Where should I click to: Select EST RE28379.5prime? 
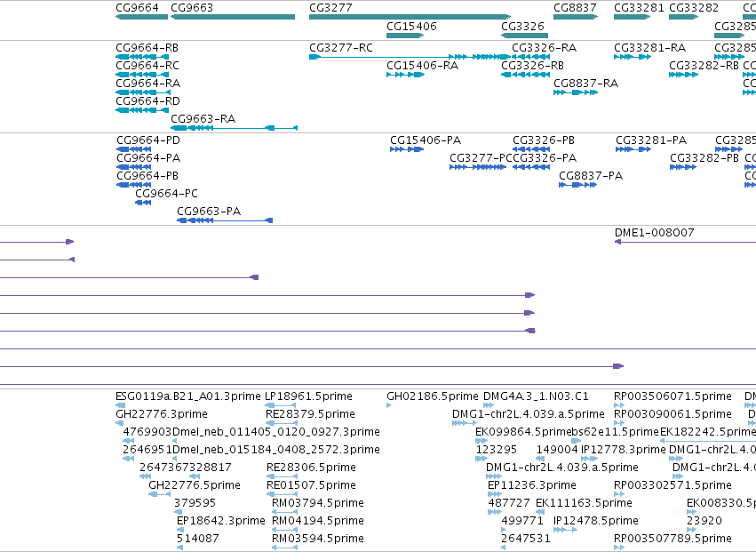(282, 423)
